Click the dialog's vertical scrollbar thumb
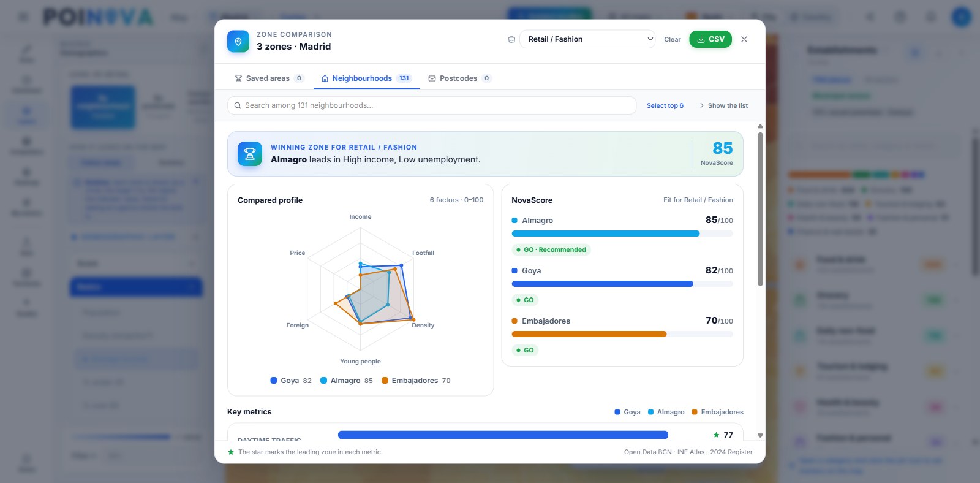Viewport: 980px width, 483px height. (x=760, y=209)
